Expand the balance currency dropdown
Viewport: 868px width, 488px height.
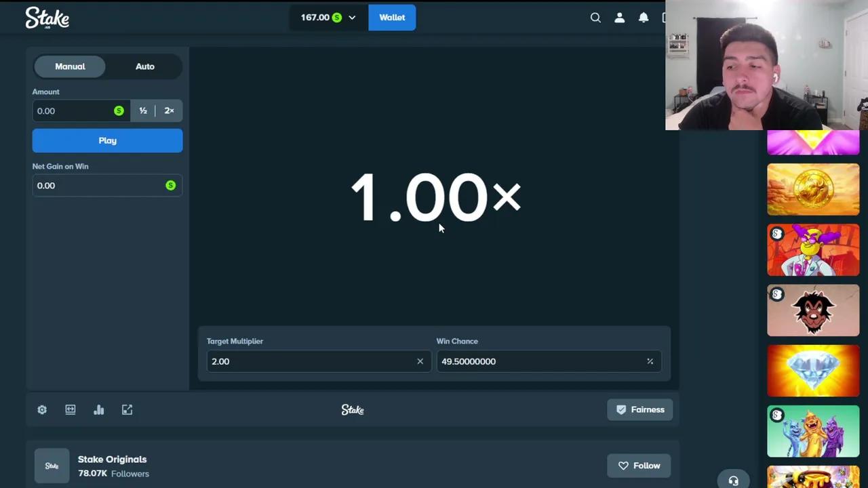pos(352,18)
